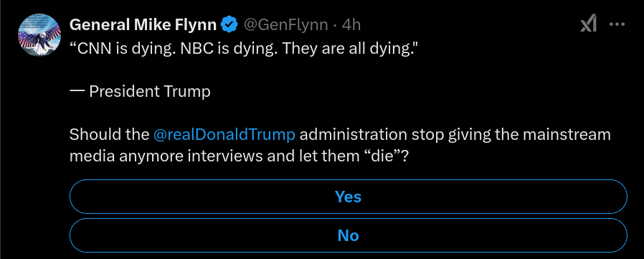Click the word "mainstream" in the post
This screenshot has height=259, width=644.
567,134
